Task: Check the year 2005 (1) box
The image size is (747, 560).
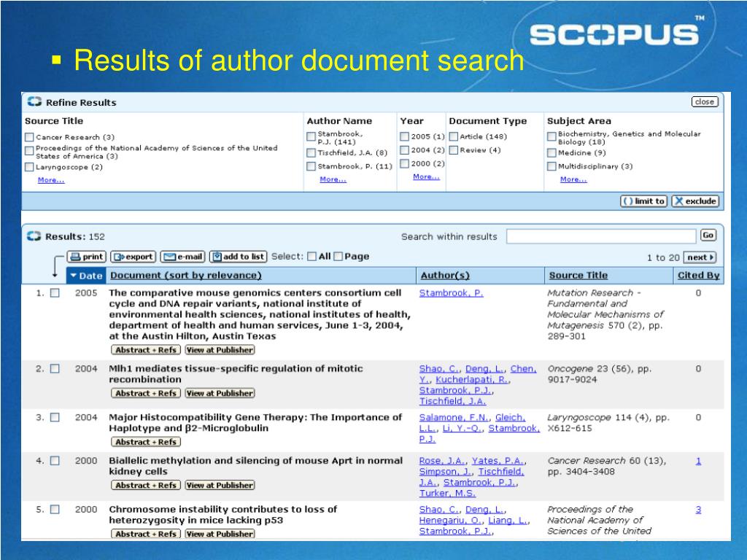Action: [x=404, y=136]
